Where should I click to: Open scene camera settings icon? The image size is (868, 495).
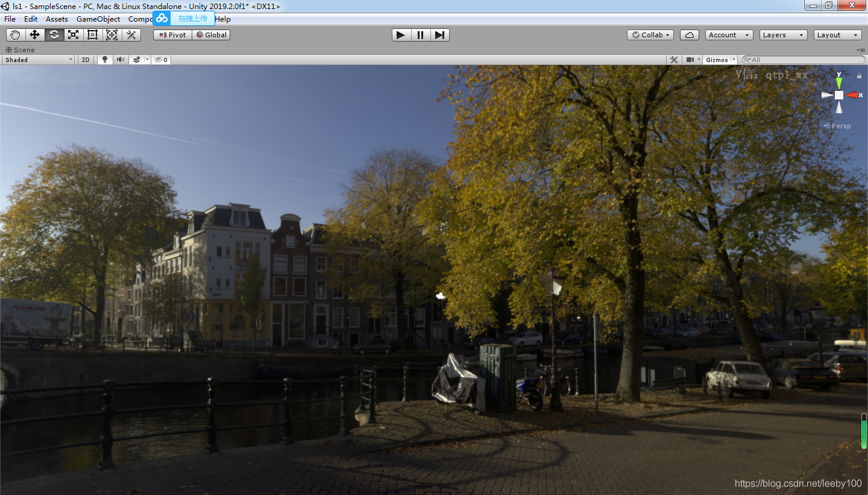click(x=690, y=60)
